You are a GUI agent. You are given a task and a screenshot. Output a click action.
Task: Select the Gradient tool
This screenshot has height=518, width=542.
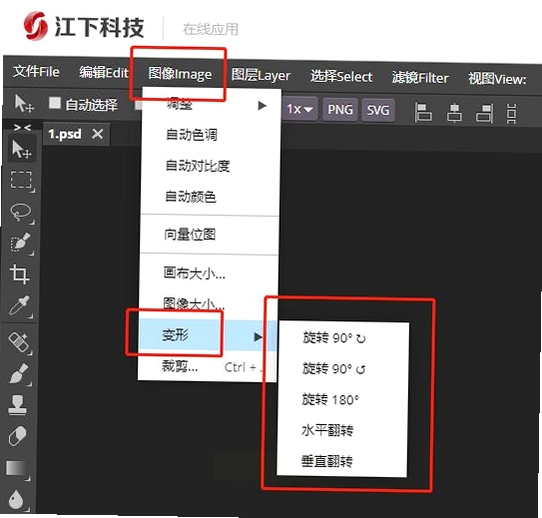point(18,469)
